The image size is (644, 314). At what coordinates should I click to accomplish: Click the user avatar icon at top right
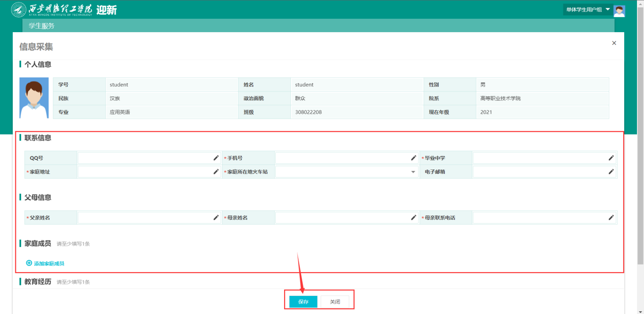tap(619, 10)
